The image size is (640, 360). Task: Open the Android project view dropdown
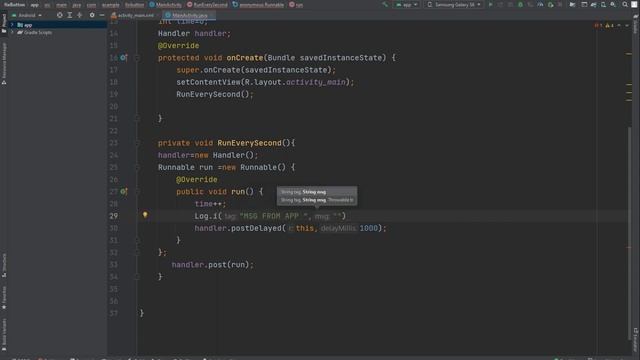pos(27,15)
